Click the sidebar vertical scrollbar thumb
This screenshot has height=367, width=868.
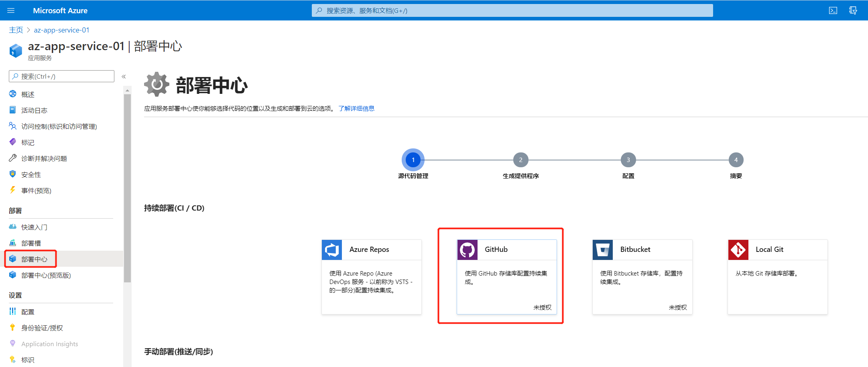pos(127,189)
